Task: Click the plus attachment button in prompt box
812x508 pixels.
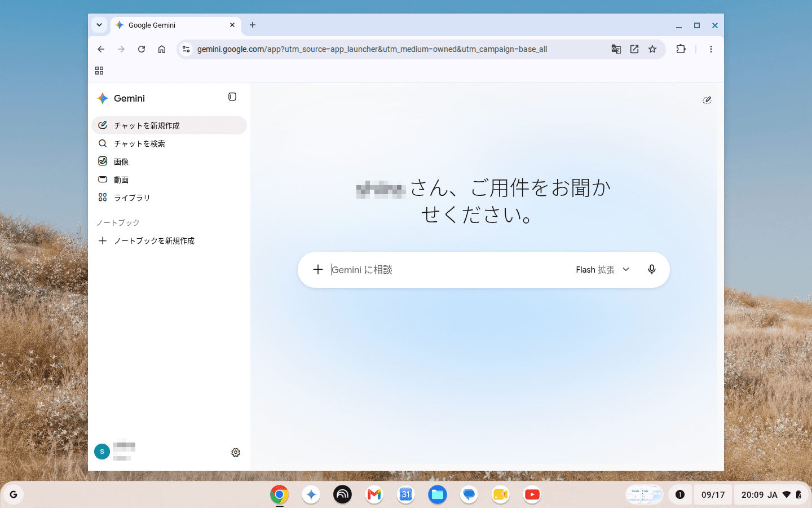Action: (318, 269)
